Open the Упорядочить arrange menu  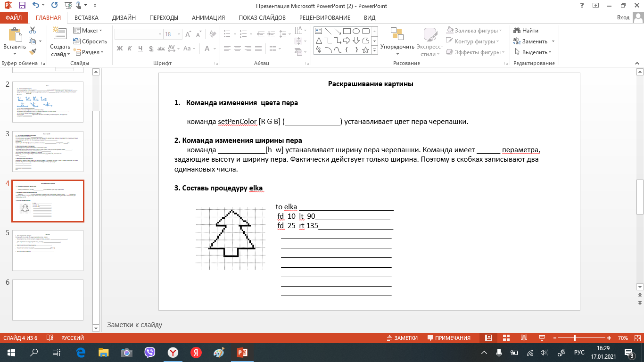coord(397,41)
